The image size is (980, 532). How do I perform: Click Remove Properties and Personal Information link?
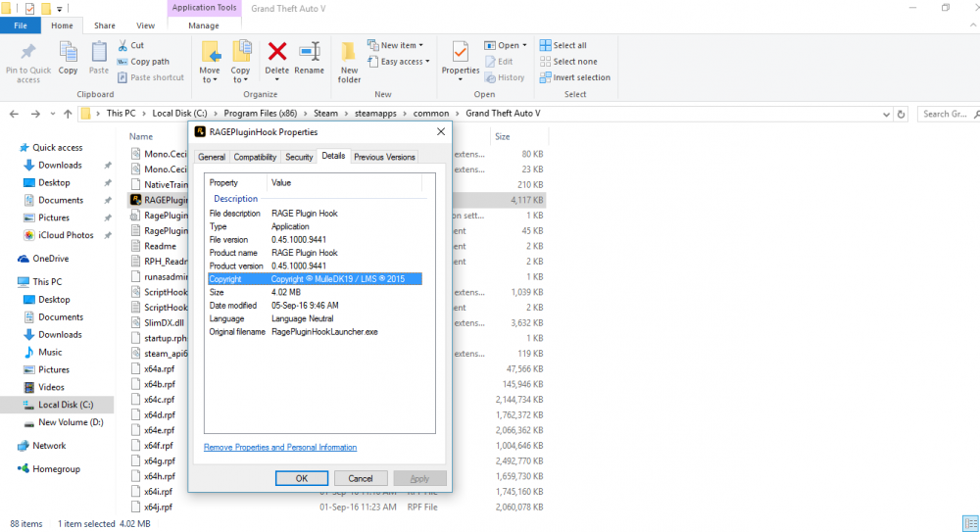280,447
